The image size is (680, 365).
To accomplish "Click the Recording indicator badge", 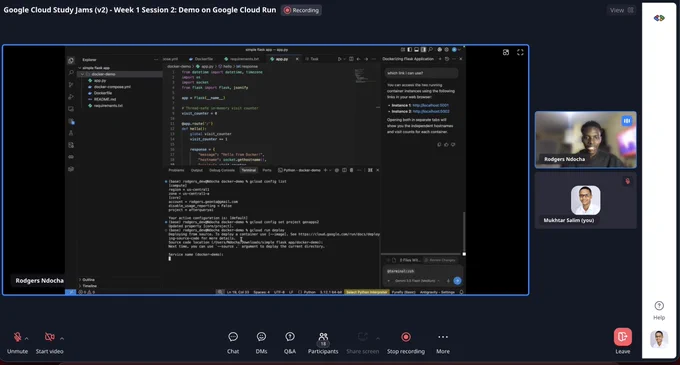I will click(x=301, y=10).
